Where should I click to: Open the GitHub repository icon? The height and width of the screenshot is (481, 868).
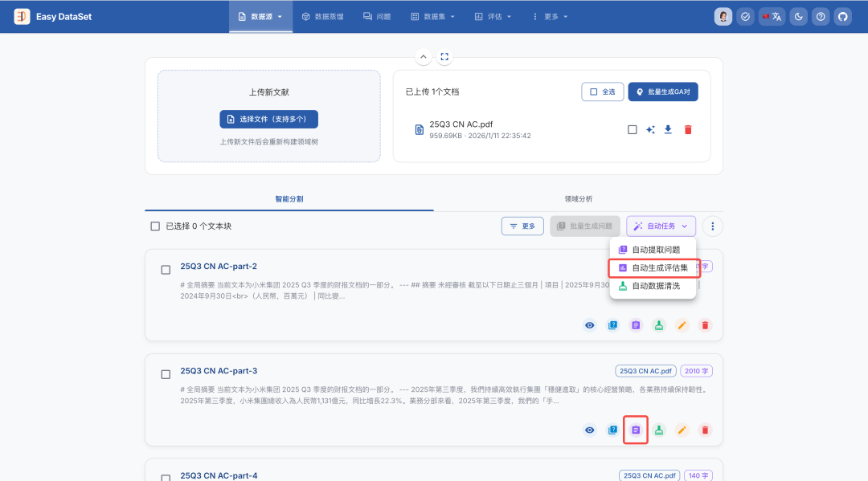843,17
